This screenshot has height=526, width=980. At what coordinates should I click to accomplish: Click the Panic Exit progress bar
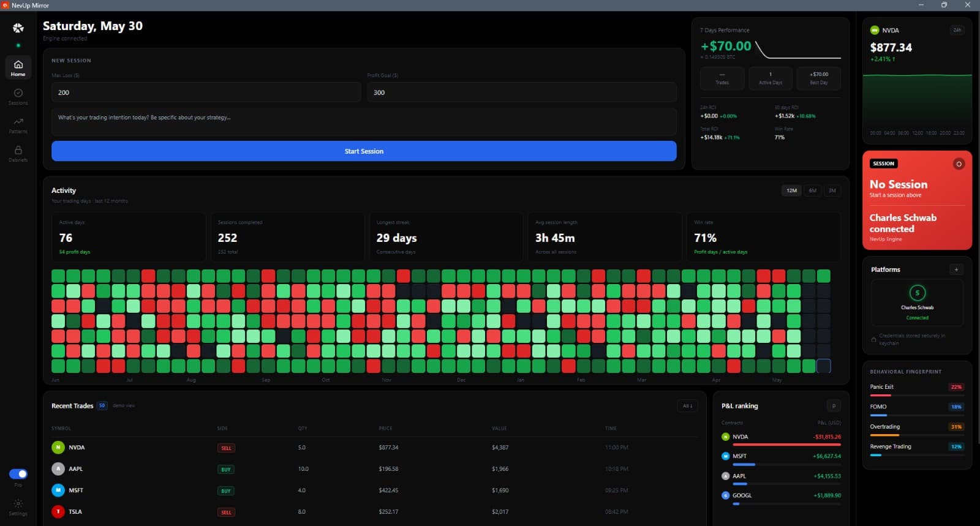917,396
